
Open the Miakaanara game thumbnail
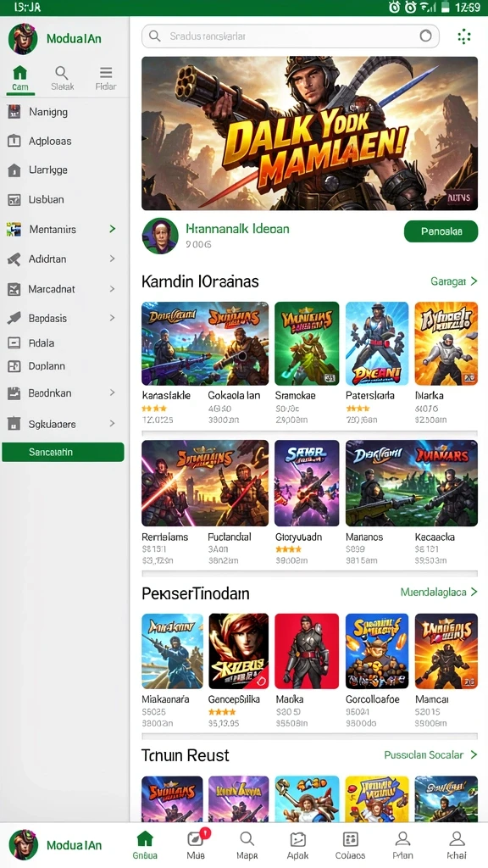[172, 651]
